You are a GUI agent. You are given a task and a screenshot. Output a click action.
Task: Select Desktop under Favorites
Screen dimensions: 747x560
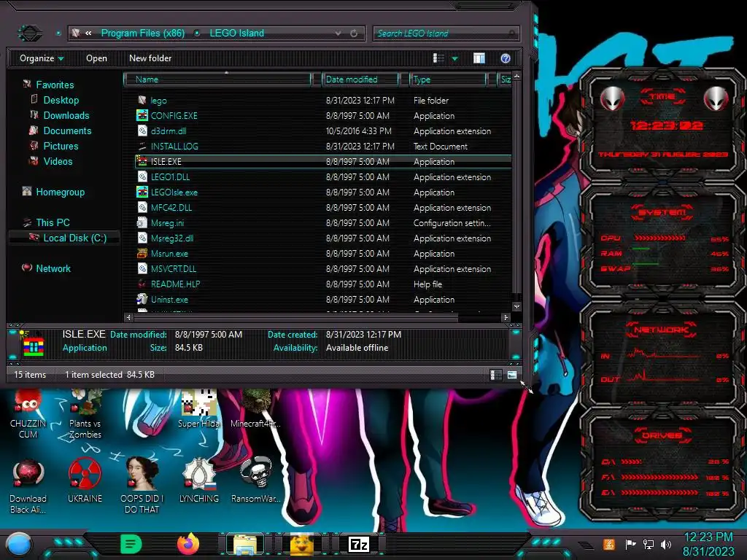(x=61, y=100)
